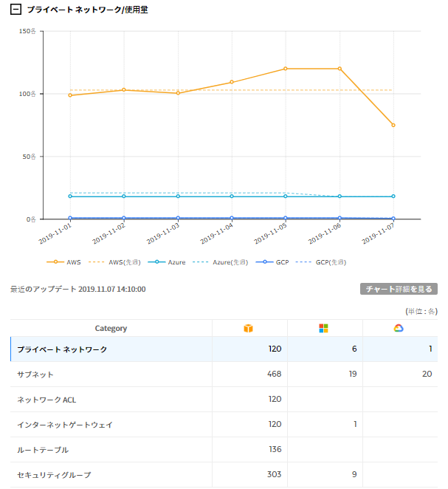Select the プライベート ネットワーク table row
Viewport: 448px width, 489px height.
62,349
